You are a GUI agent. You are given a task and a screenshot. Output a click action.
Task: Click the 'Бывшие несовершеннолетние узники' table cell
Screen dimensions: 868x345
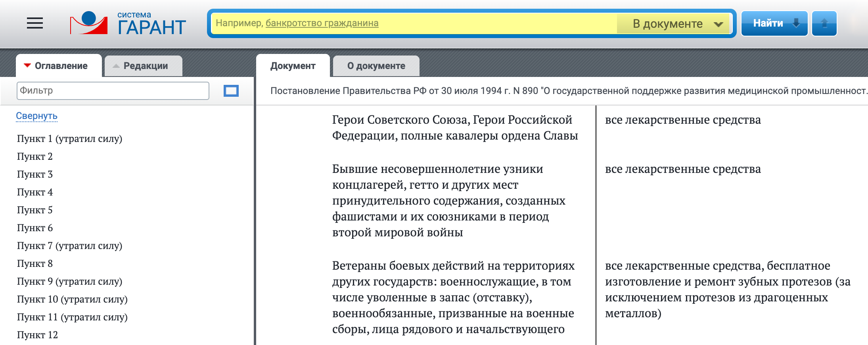[448, 201]
